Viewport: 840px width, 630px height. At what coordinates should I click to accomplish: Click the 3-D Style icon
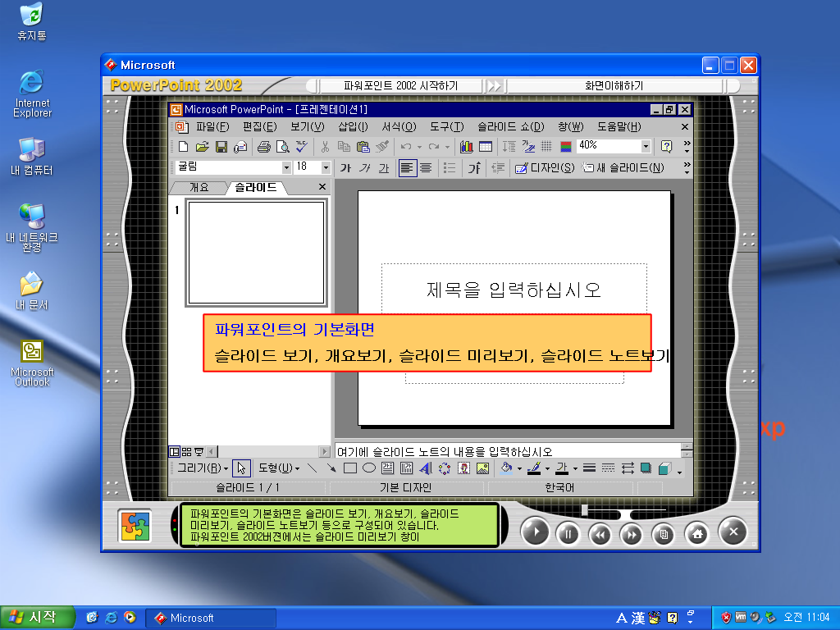click(664, 468)
